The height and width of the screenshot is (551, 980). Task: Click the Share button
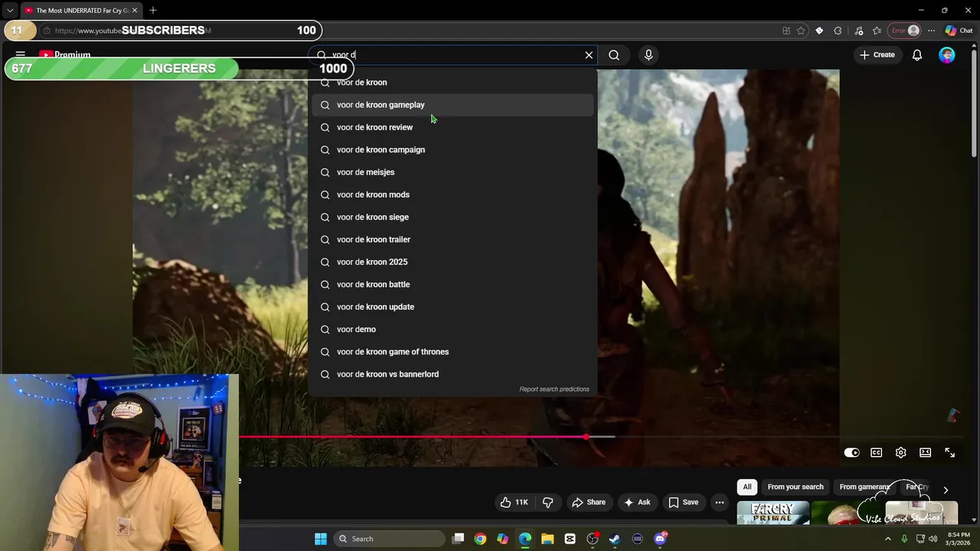588,502
